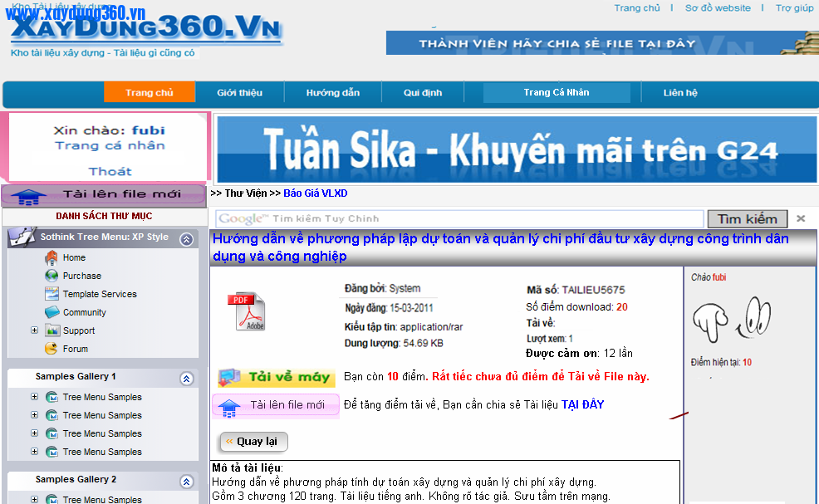Click the Quay lại back button
The image size is (819, 504).
[x=253, y=442]
